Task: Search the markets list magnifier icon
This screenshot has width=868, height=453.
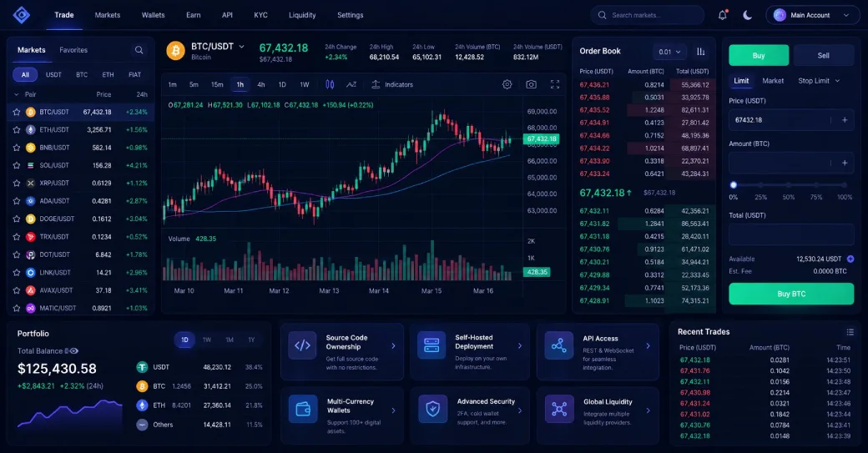Action: [139, 50]
